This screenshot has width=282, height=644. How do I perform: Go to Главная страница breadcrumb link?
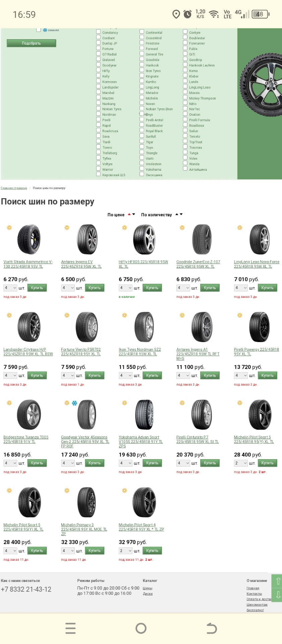click(14, 188)
